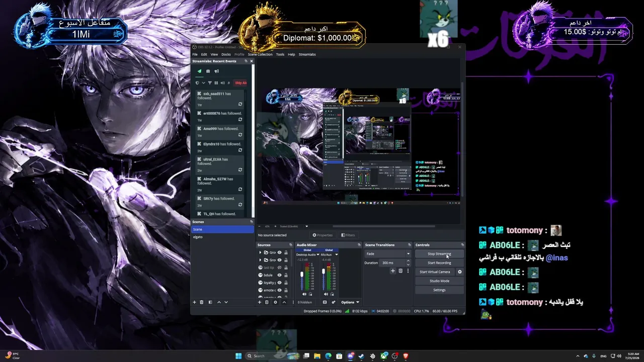Replay the sxb_saad511 follow alert

(240, 105)
